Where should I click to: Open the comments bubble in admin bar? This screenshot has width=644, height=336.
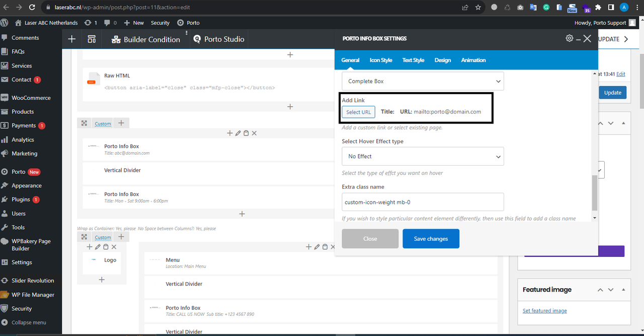pyautogui.click(x=110, y=23)
